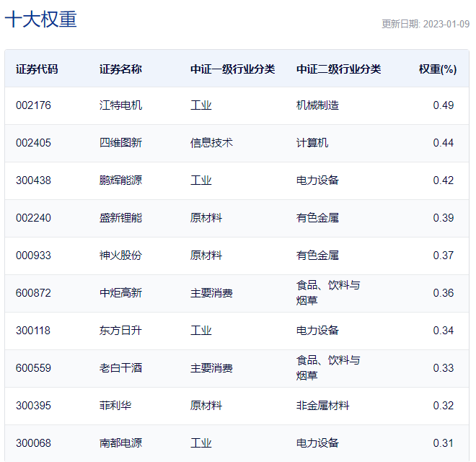The width and height of the screenshot is (476, 462).
Task: Click weight value 0.39
Action: coord(444,218)
